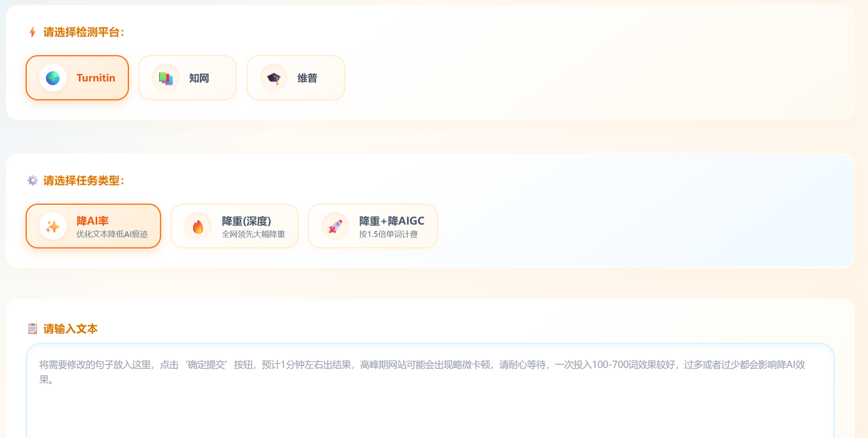Click the 请选择任务类型 heading
Viewport: 868px width, 438px height.
coord(84,181)
